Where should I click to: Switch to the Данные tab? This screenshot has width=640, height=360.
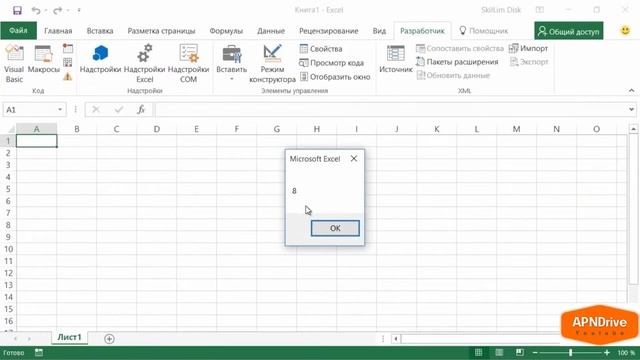pyautogui.click(x=271, y=31)
